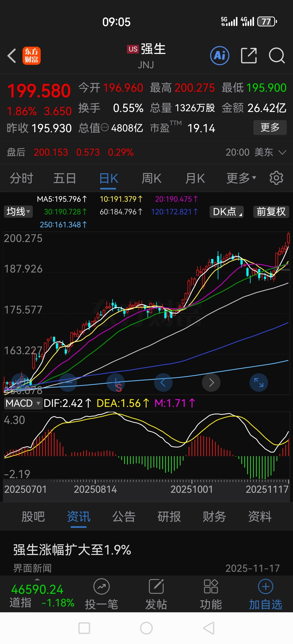Open the Ai assistant icon
293x644 pixels.
pos(220,56)
